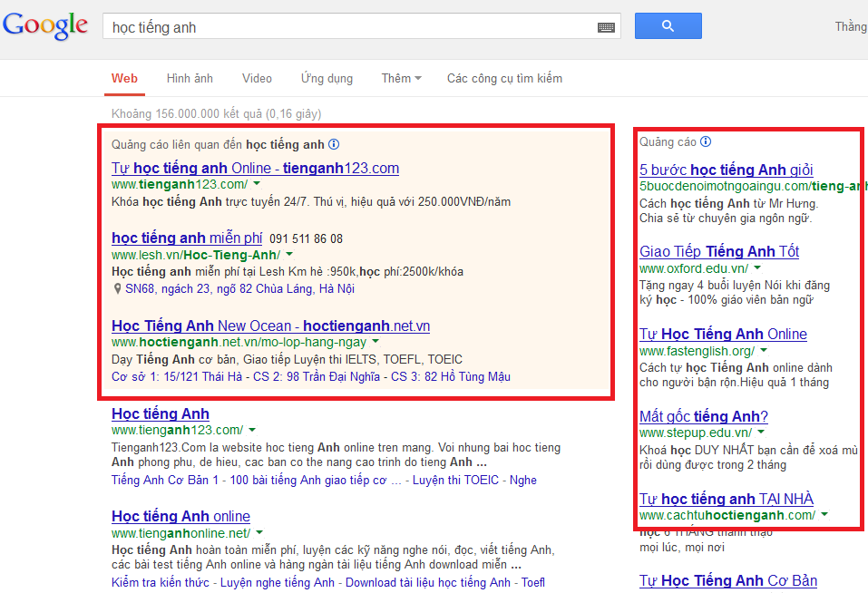Click the phone number 091 511 86 08
Image resolution: width=868 pixels, height=593 pixels.
(307, 239)
